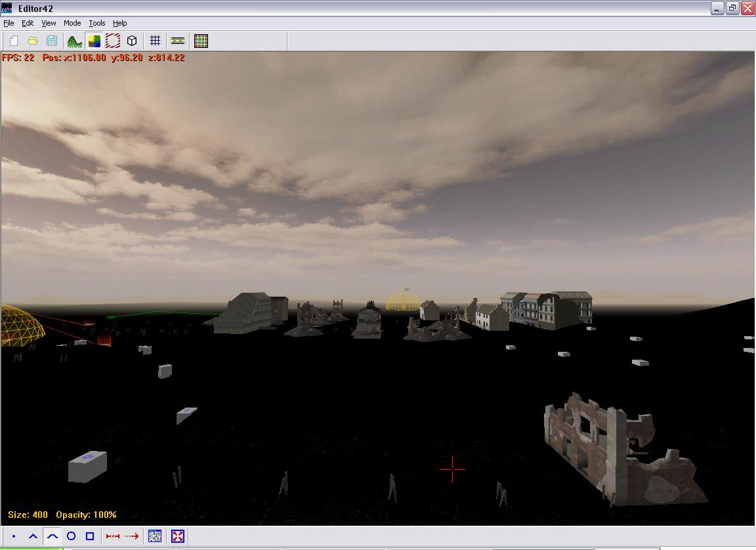The height and width of the screenshot is (550, 756).
Task: Toggle the smooth curved brush shape
Action: (52, 536)
